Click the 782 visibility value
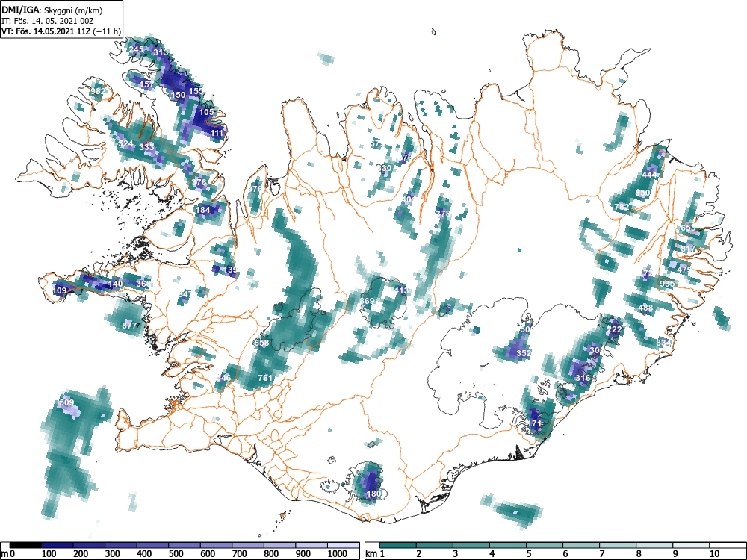Screen dimensions: 747x560 point(622,207)
